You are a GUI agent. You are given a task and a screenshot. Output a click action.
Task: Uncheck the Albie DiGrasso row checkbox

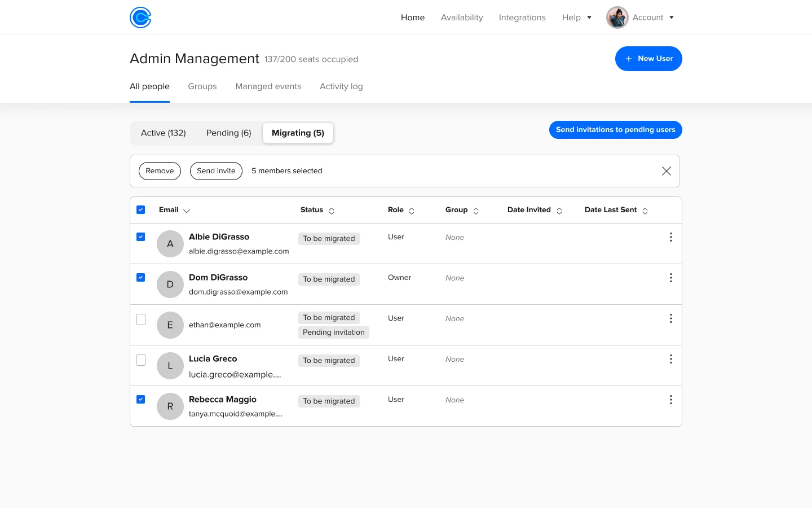[x=141, y=237]
